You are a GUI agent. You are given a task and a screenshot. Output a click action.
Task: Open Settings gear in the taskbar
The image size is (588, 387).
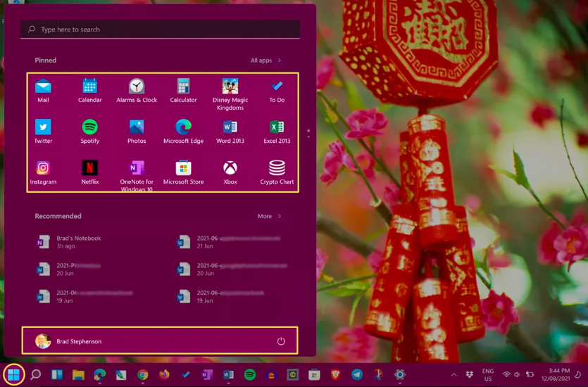400,374
